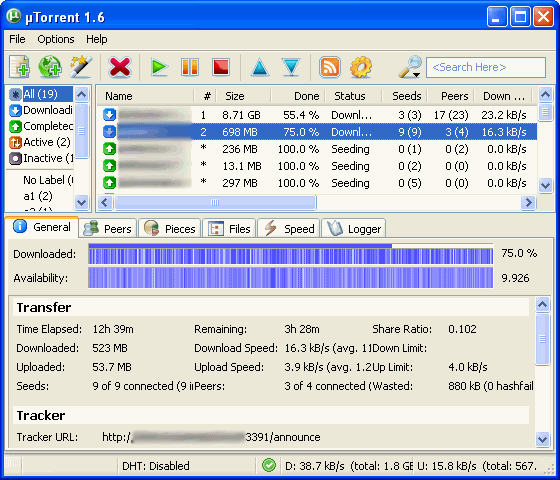Click the Move Up Queue arrow icon
Screen dimensions: 560x480
click(260, 67)
